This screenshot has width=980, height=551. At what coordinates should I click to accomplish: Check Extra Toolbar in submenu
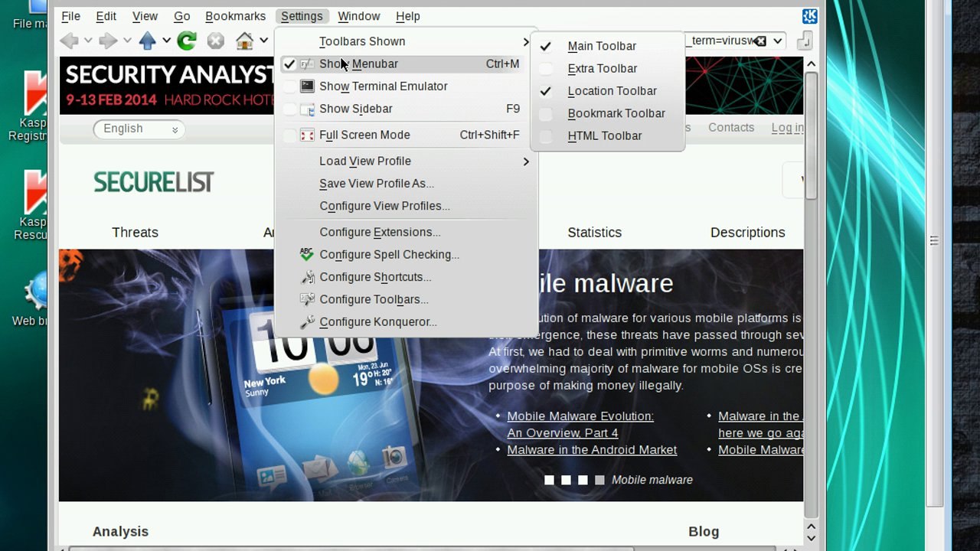tap(546, 68)
